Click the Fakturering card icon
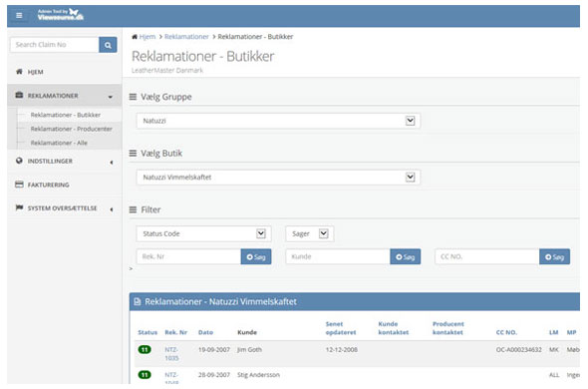The image size is (588, 389). pos(19,185)
